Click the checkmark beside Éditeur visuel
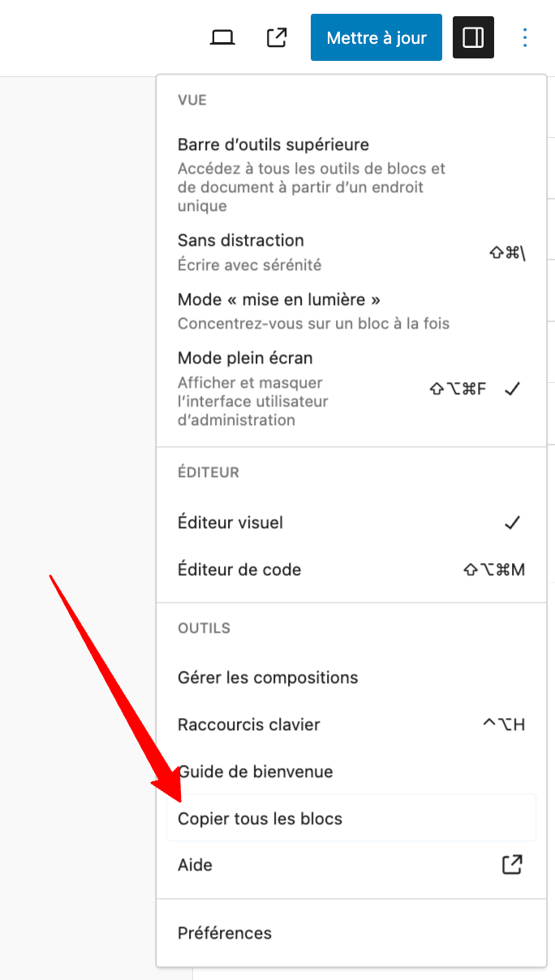Viewport: 555px width, 980px height. (512, 522)
